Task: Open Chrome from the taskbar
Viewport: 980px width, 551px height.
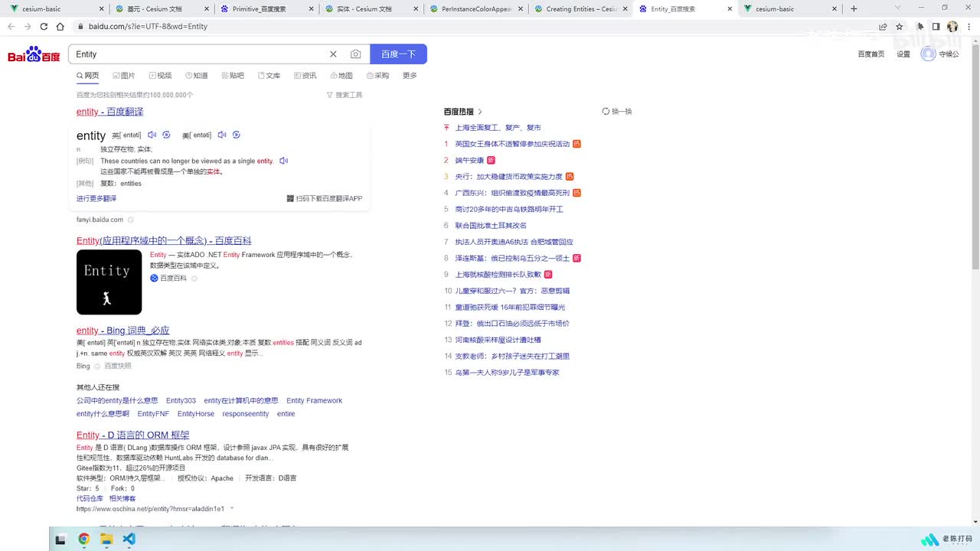Action: [83, 539]
